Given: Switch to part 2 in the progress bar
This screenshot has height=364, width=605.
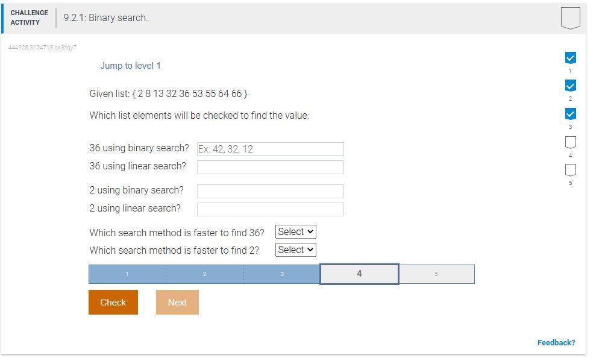Looking at the screenshot, I should tap(204, 274).
